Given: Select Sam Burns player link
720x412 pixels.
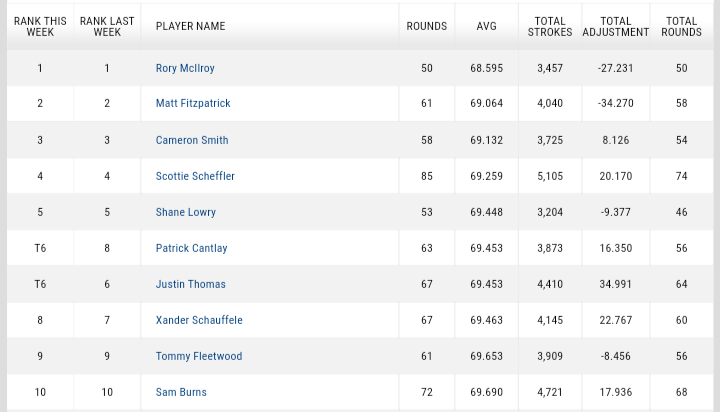Looking at the screenshot, I should [181, 392].
